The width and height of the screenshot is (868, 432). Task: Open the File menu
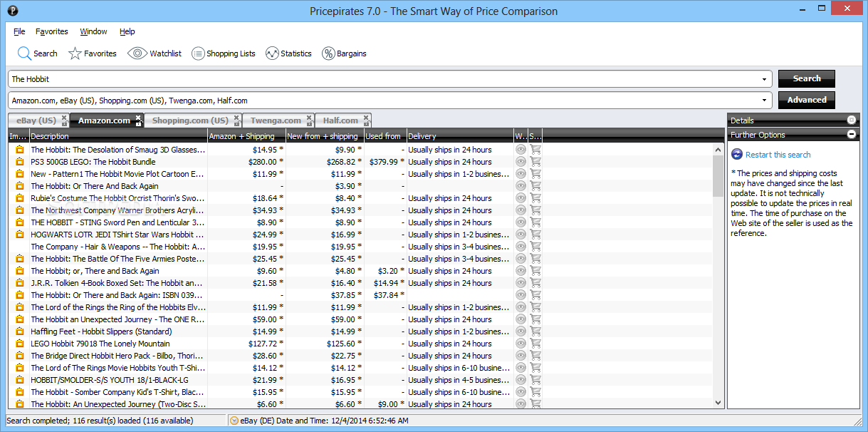[19, 31]
